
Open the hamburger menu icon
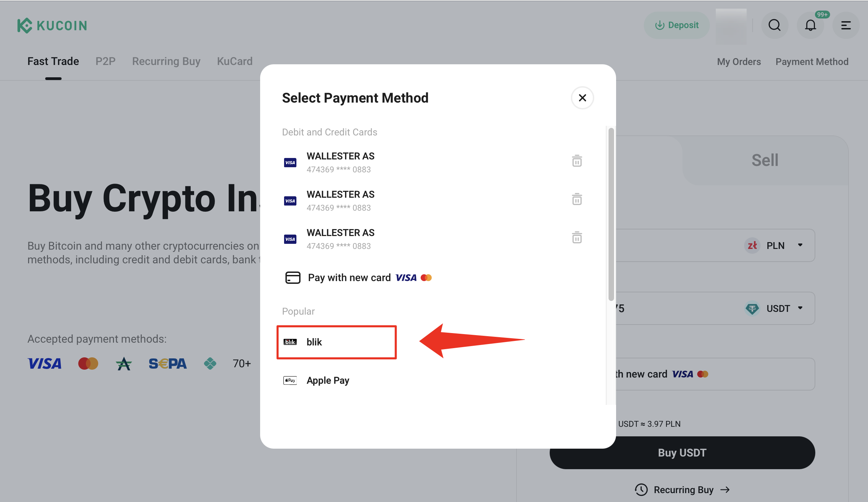[846, 25]
